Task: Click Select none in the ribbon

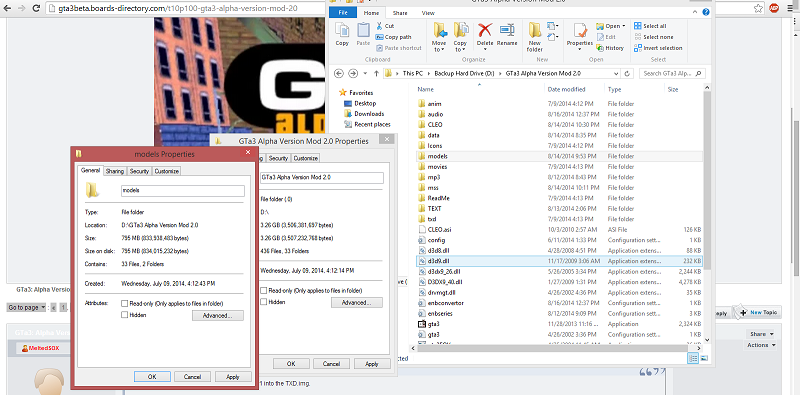Action: (x=654, y=37)
